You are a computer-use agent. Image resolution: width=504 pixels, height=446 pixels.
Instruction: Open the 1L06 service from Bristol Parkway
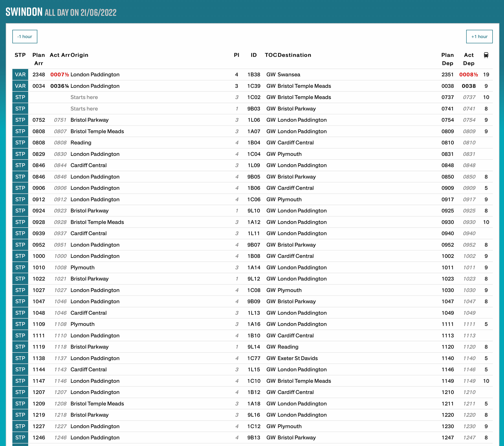click(x=254, y=120)
